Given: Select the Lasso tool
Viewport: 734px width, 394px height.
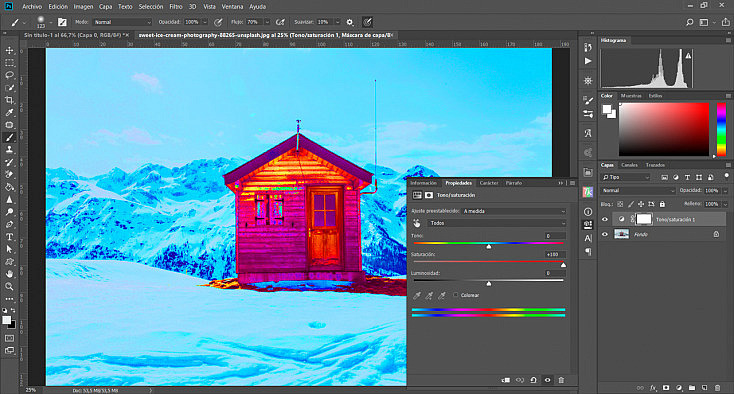Looking at the screenshot, I should (9, 75).
